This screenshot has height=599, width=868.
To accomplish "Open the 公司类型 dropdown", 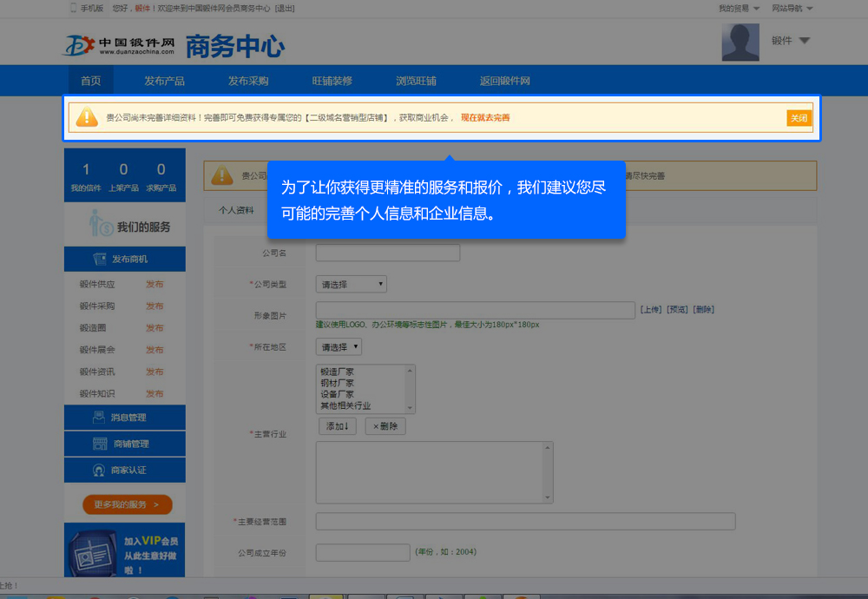I will 352,284.
